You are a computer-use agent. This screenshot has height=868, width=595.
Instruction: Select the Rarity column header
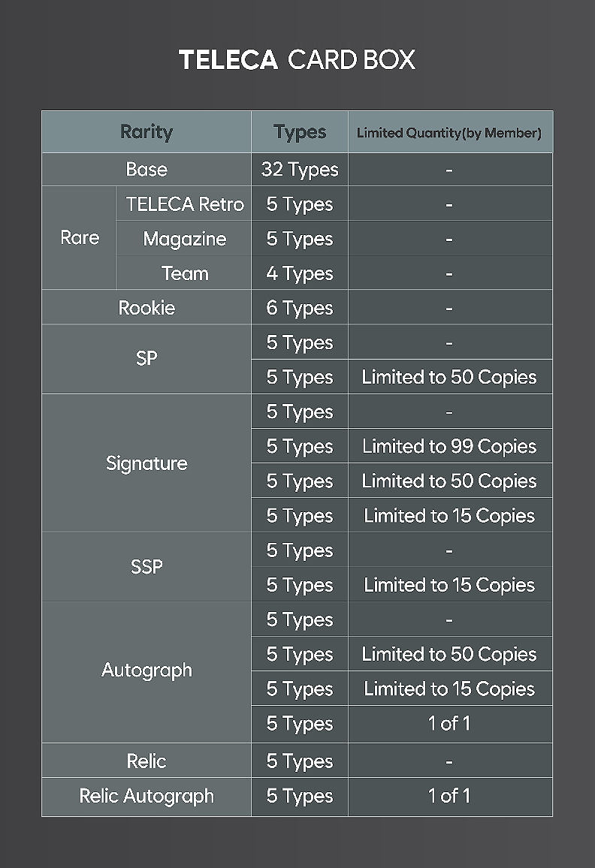(x=146, y=131)
